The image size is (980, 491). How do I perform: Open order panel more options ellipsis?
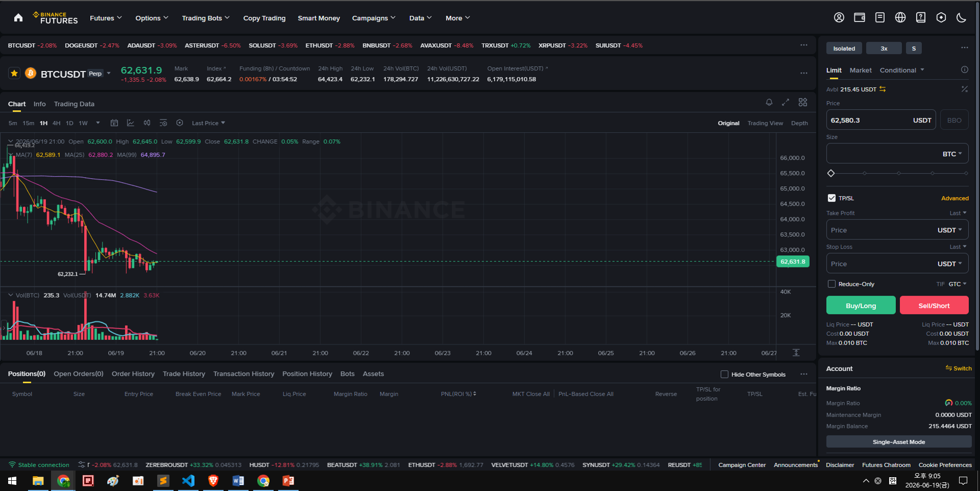(x=964, y=48)
